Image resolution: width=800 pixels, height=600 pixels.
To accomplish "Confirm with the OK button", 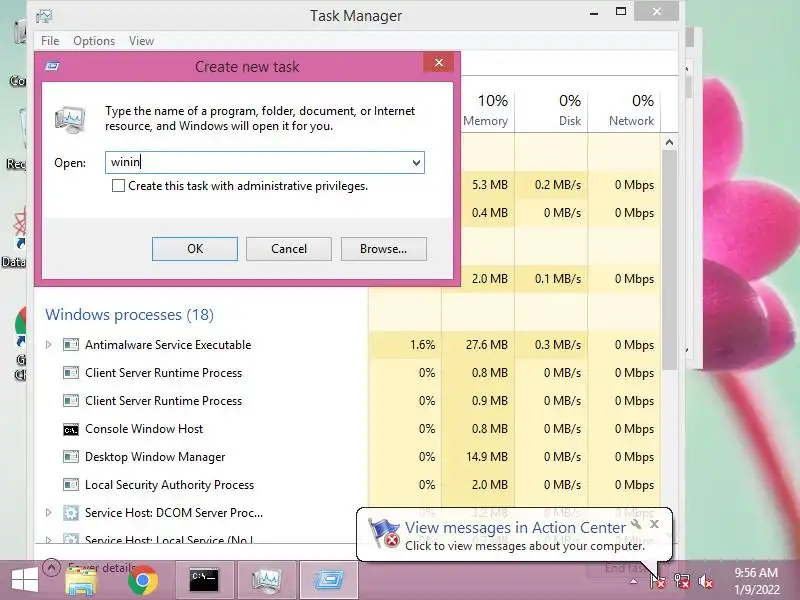I will point(195,249).
